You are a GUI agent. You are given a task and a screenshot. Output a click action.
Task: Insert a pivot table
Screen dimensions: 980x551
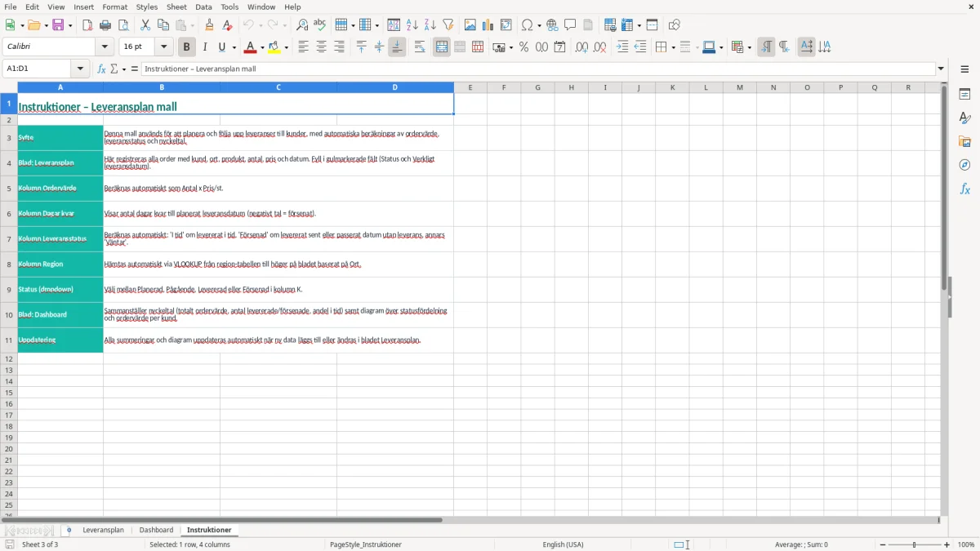coord(506,25)
